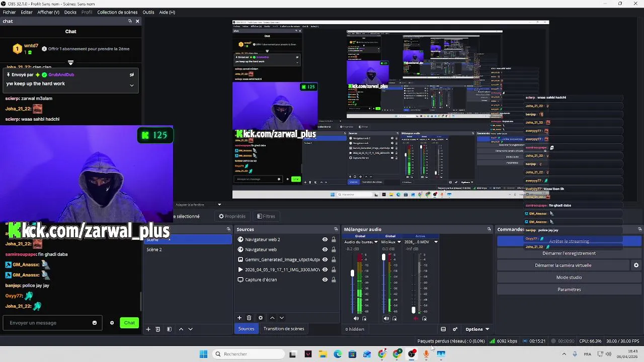The width and height of the screenshot is (644, 362).
Task: Click Démarrer l'enregistrement button
Action: (569, 253)
